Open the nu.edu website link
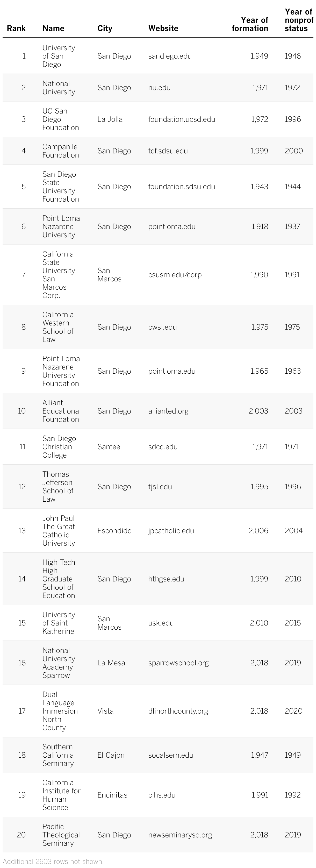 (159, 88)
